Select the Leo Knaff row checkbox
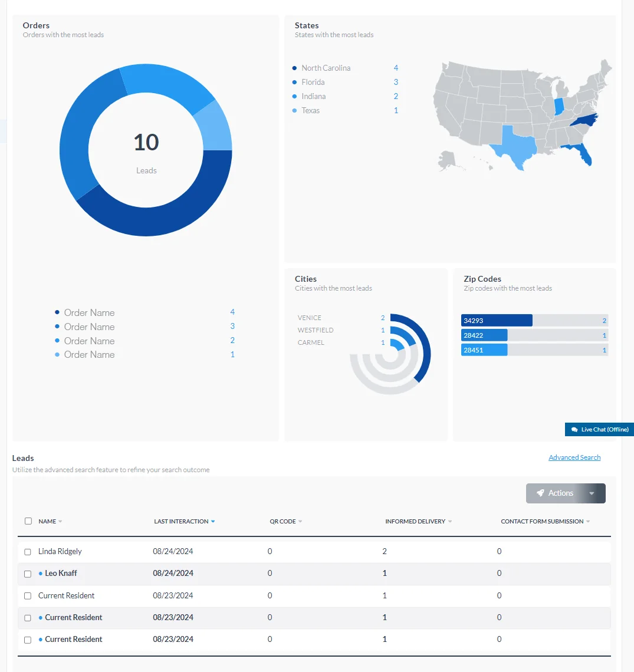634x672 pixels. [x=28, y=574]
